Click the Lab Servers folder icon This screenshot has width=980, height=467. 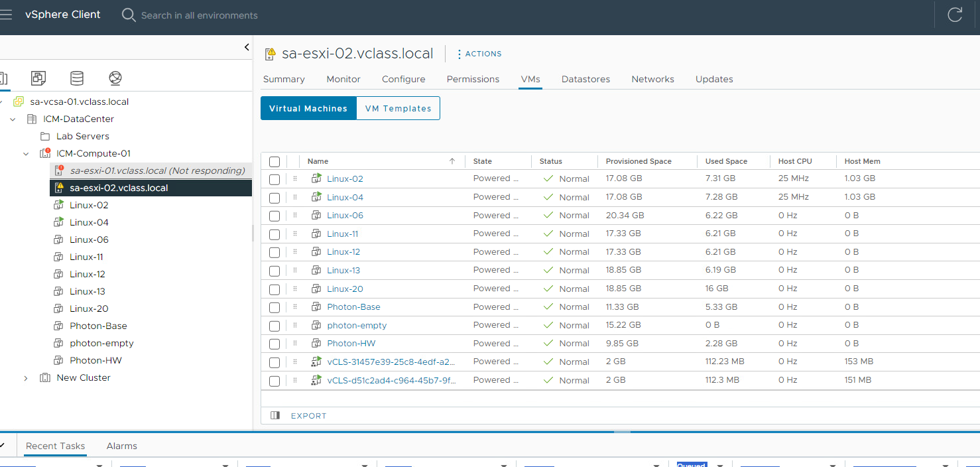45,136
